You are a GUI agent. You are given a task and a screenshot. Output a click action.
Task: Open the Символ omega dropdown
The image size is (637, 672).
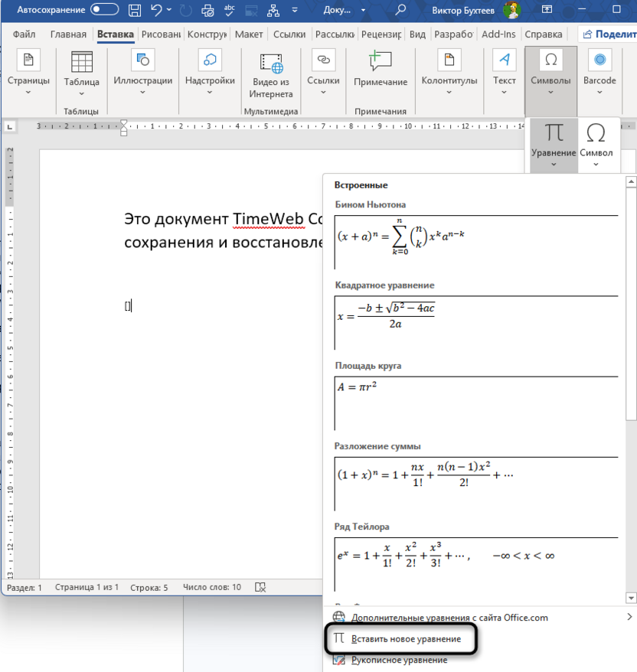pyautogui.click(x=596, y=145)
